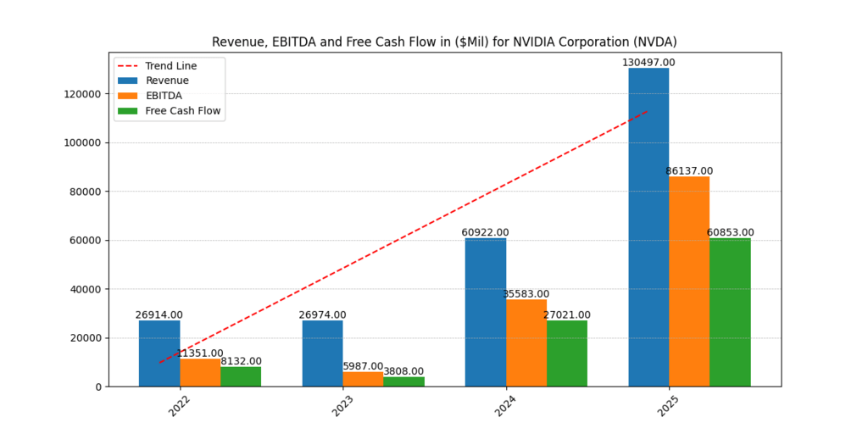Click the blue Revenue legend swatch
This screenshot has width=868, height=434.
click(x=127, y=81)
